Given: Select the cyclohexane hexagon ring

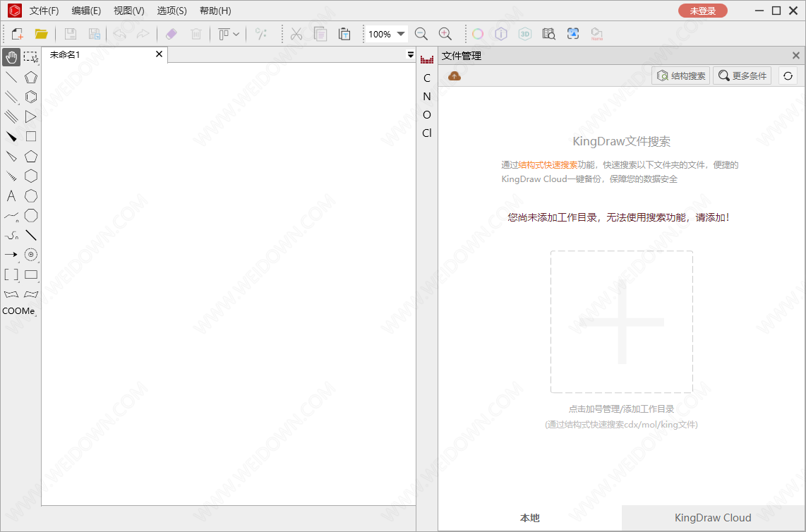Looking at the screenshot, I should tap(31, 176).
